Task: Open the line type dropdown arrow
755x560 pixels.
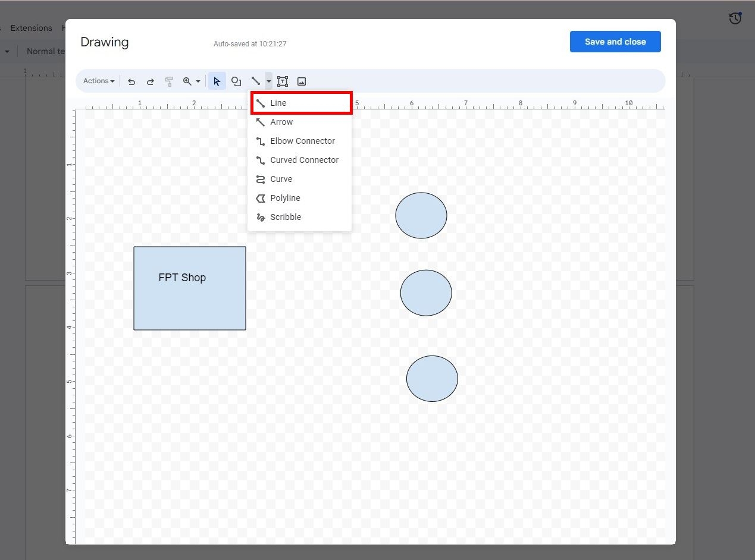Action: (268, 81)
